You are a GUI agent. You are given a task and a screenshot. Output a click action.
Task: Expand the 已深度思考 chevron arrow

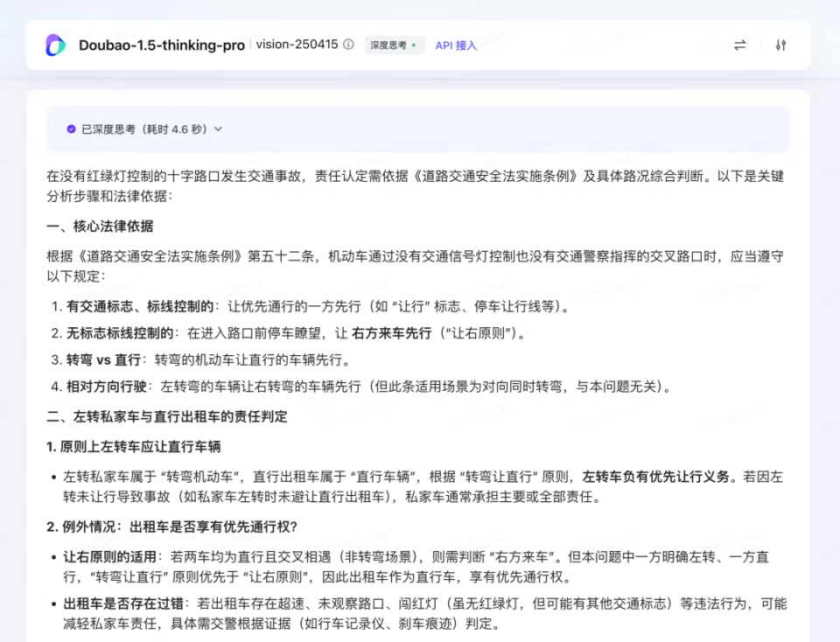(218, 129)
